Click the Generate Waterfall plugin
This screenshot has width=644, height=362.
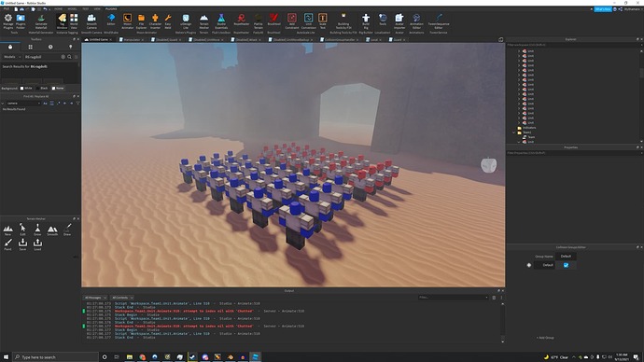(x=41, y=21)
